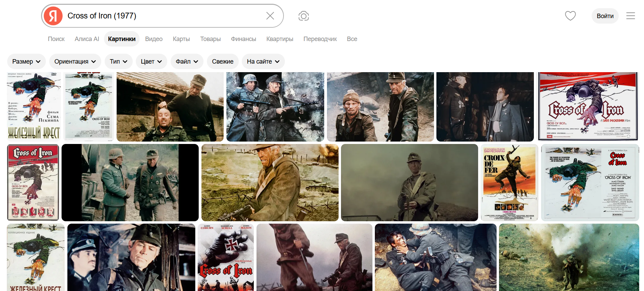
Task: Open the Финансы tab
Action: pos(244,39)
